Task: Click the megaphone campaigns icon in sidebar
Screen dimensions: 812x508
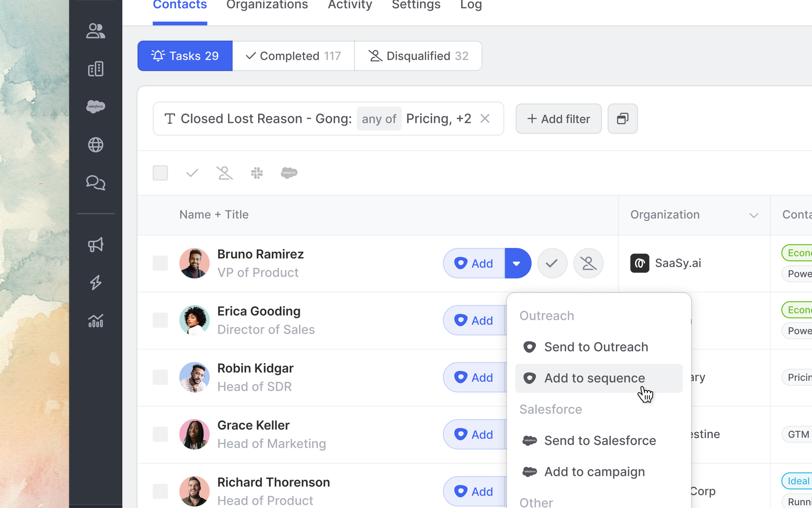Action: [x=96, y=244]
